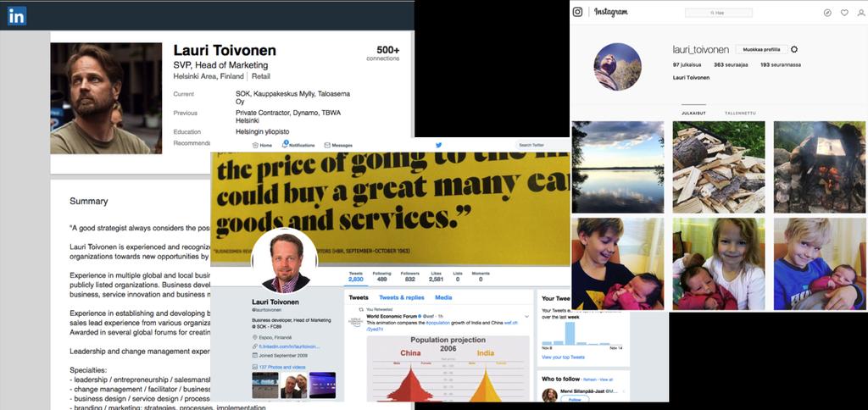Image resolution: width=868 pixels, height=410 pixels.
Task: Expand the World Economic Forum tweet menu chevron
Action: click(526, 316)
